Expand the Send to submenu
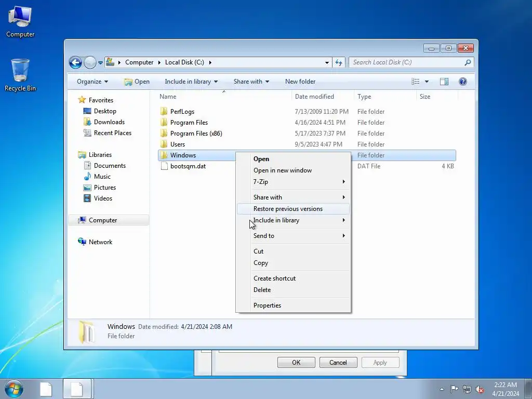The width and height of the screenshot is (532, 399). pyautogui.click(x=293, y=236)
